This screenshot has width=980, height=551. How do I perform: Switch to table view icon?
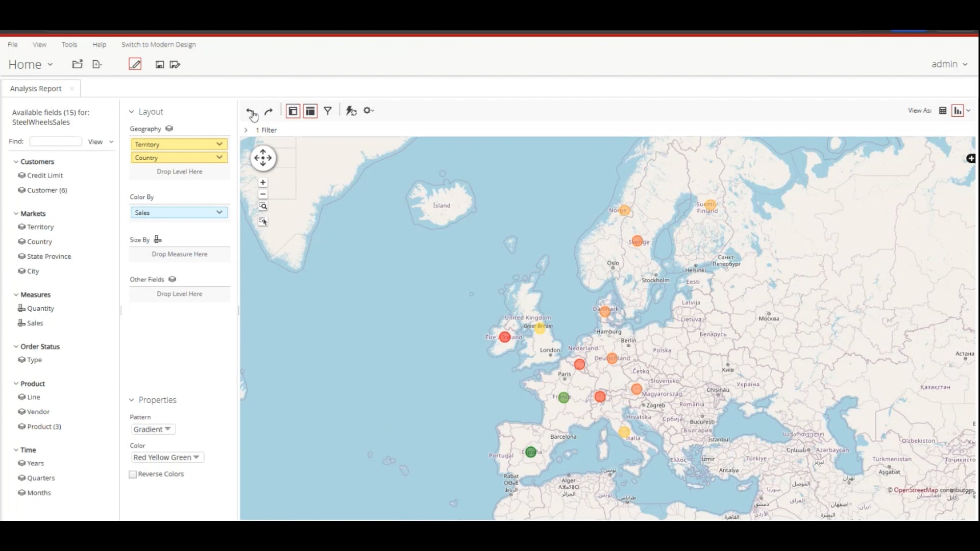click(943, 111)
